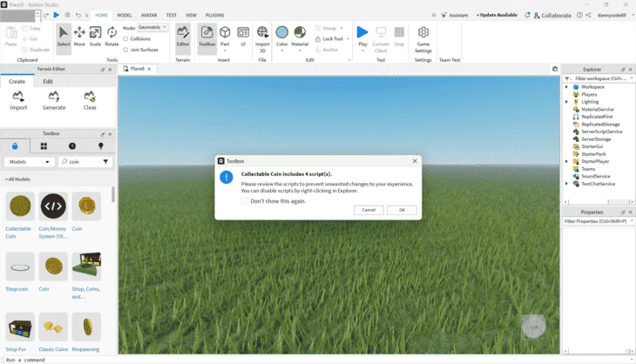
Task: Expand the TextChatService tree node
Action: pyautogui.click(x=566, y=184)
